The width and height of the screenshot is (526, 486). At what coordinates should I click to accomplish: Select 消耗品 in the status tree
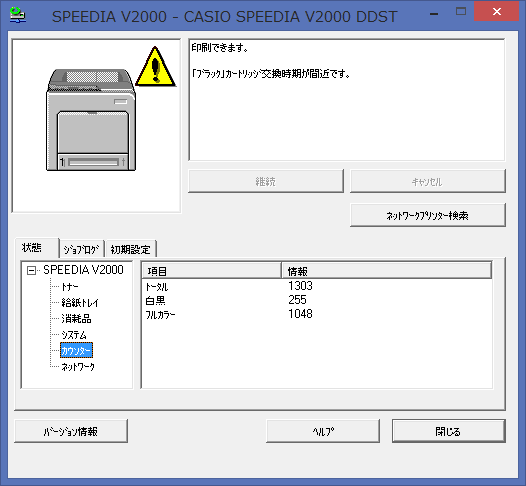[x=76, y=318]
